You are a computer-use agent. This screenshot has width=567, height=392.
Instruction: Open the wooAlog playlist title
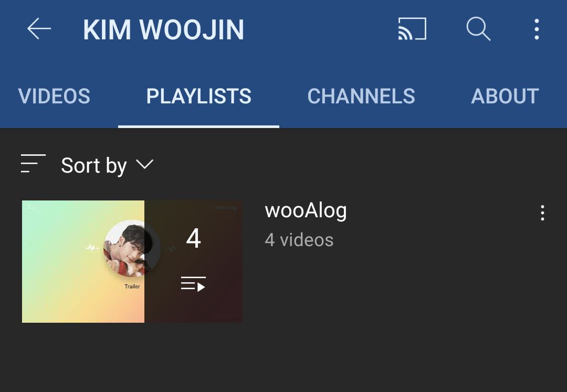(x=306, y=210)
